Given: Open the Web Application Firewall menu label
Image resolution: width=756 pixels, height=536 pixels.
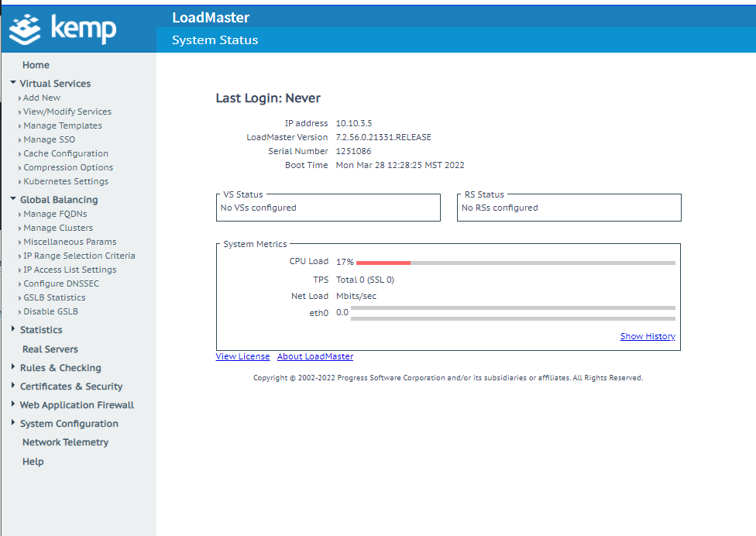Looking at the screenshot, I should (x=77, y=405).
